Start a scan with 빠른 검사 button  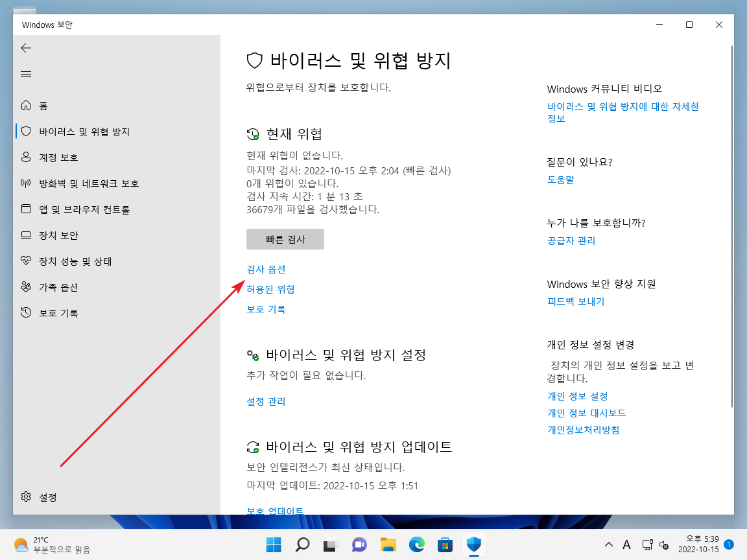click(285, 239)
